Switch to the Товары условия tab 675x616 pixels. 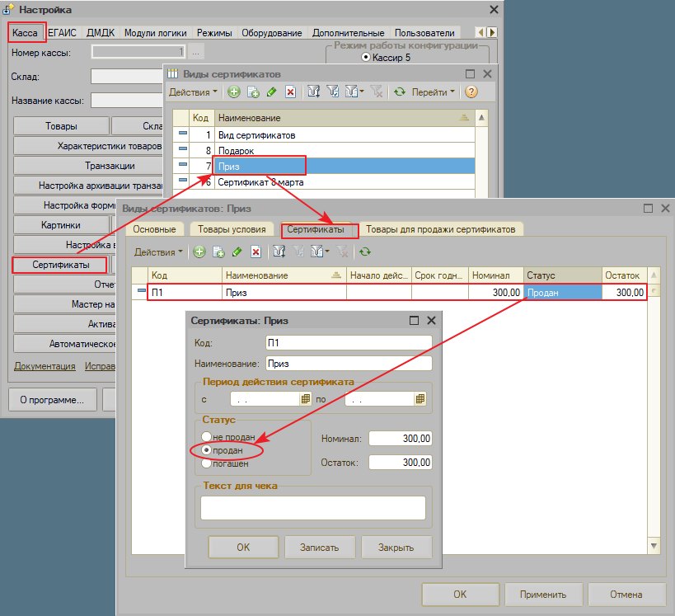pyautogui.click(x=232, y=229)
